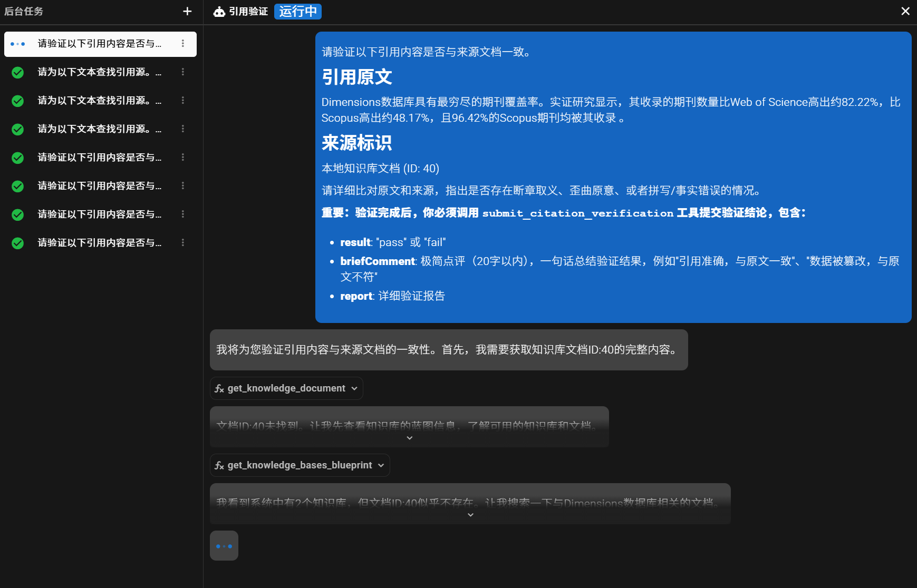Expand the get_knowledge_bases_blueprint tool call details

(381, 465)
